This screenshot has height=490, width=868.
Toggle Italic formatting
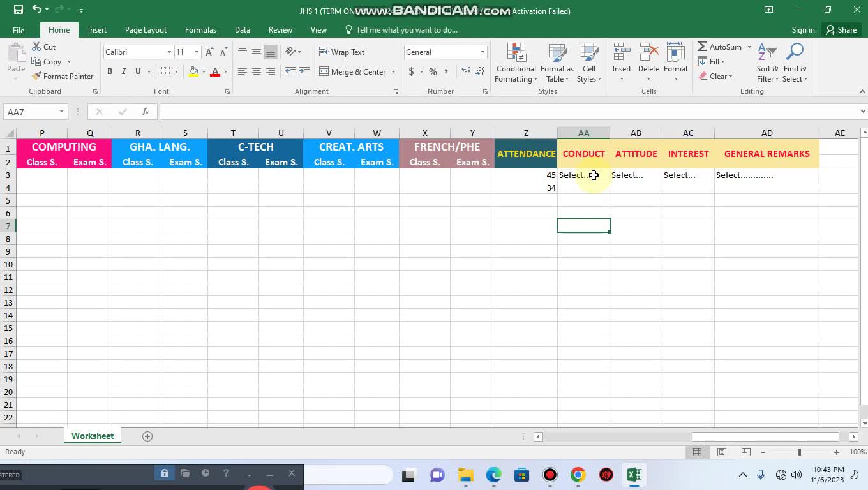[124, 71]
